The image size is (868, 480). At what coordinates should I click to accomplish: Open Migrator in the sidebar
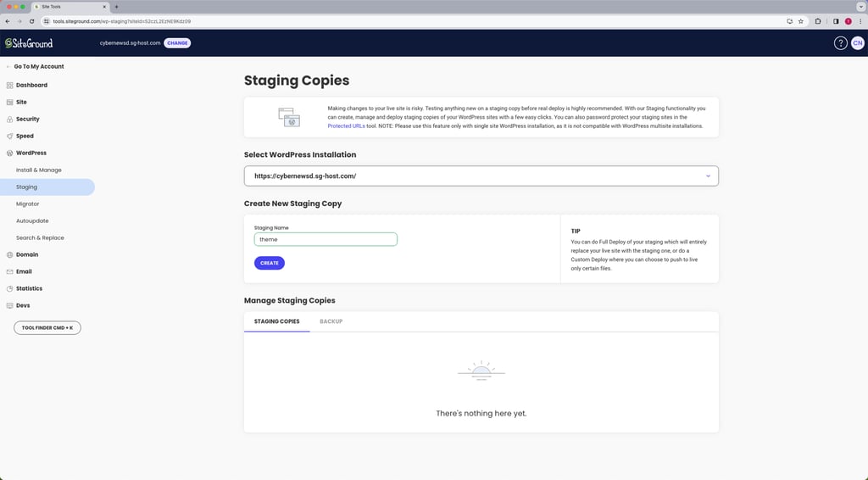click(x=28, y=204)
